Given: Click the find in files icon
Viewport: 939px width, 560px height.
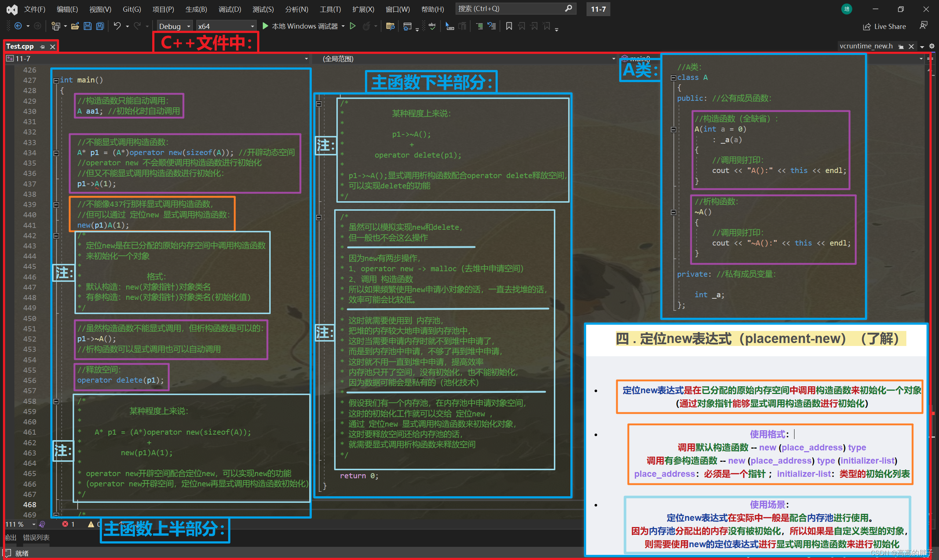Looking at the screenshot, I should tap(390, 26).
